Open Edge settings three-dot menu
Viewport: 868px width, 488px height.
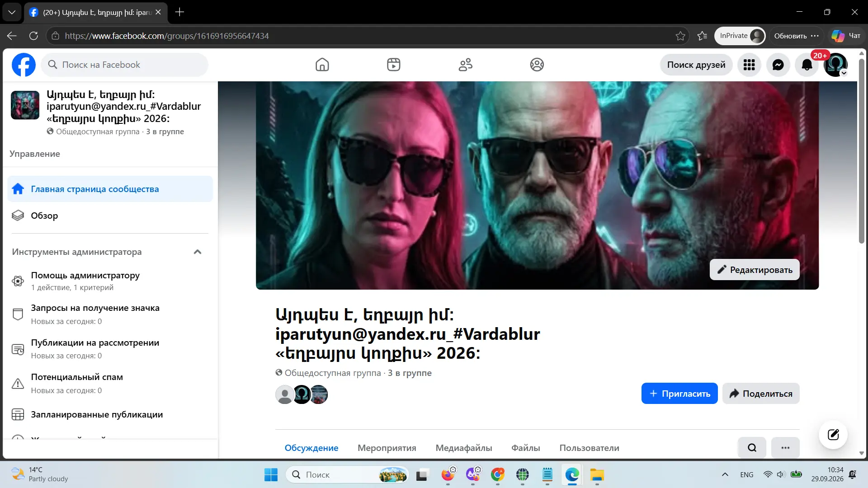click(815, 36)
